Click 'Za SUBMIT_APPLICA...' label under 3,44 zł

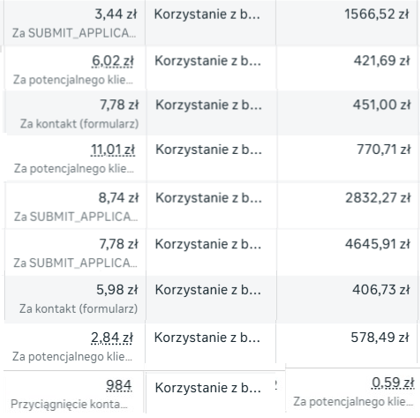coord(74,33)
